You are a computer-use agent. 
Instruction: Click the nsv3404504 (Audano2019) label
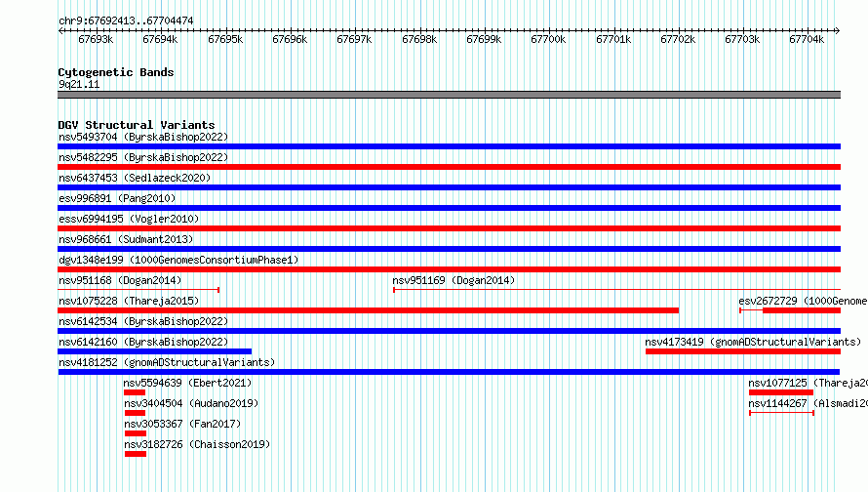tap(191, 403)
